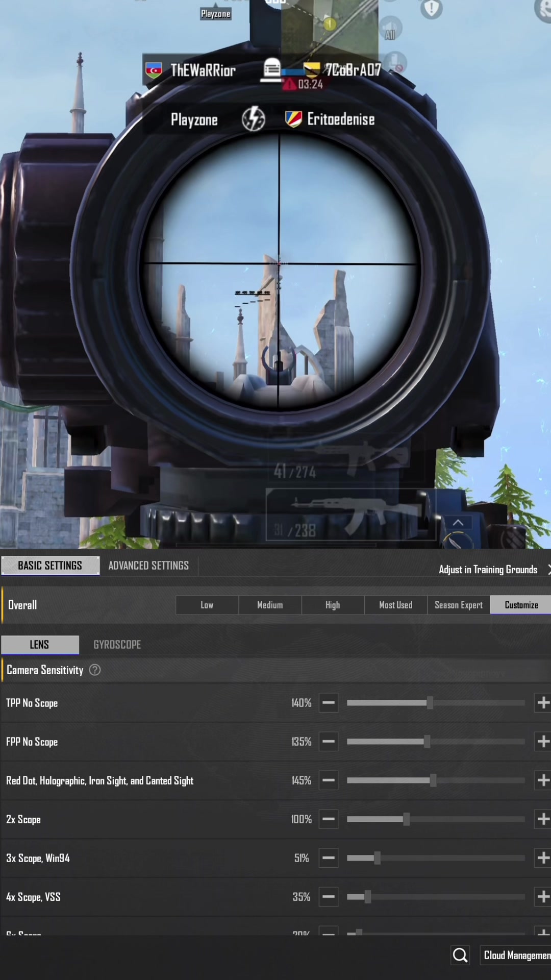The width and height of the screenshot is (551, 980).
Task: Adjust the TPP No Scope slider
Action: 436,703
